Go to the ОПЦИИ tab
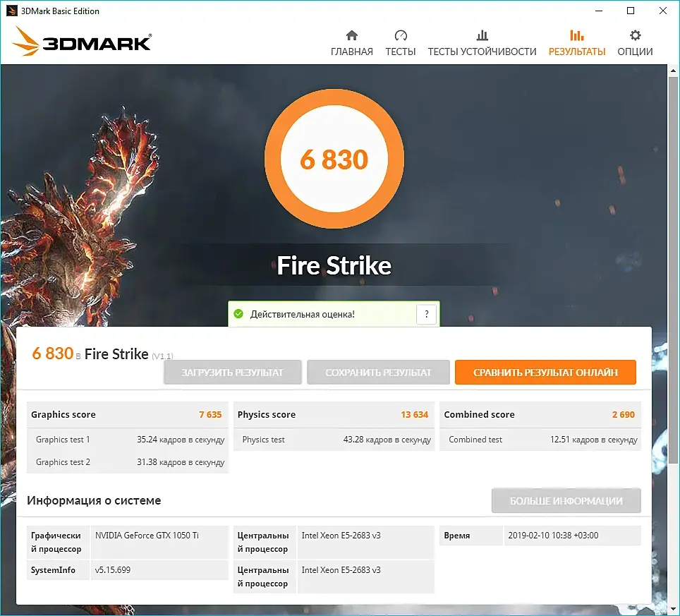The image size is (680, 616). pyautogui.click(x=636, y=52)
